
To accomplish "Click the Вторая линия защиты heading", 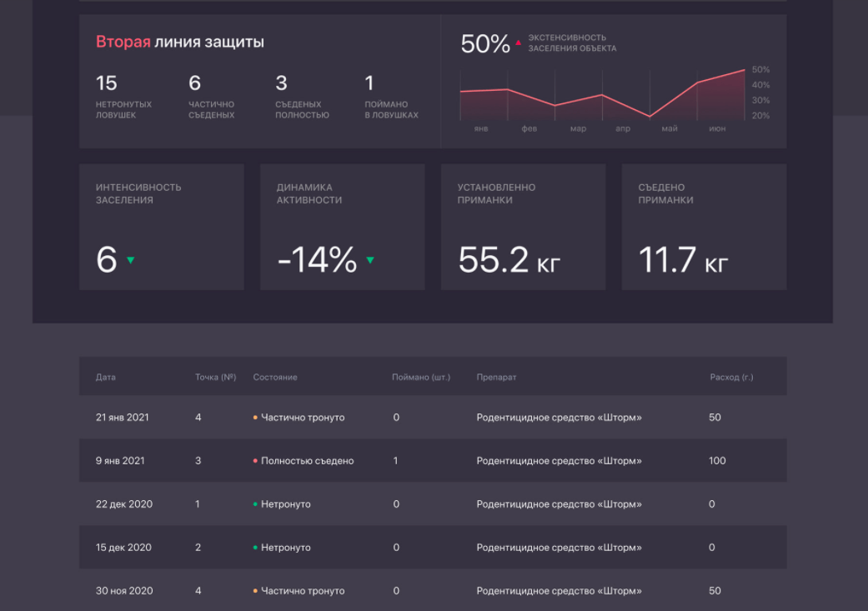I will 180,42.
